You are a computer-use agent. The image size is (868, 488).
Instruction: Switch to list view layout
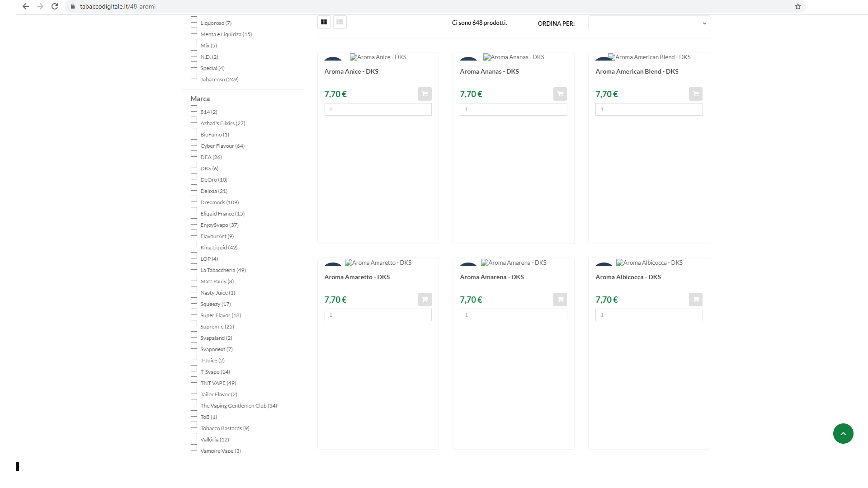click(340, 22)
